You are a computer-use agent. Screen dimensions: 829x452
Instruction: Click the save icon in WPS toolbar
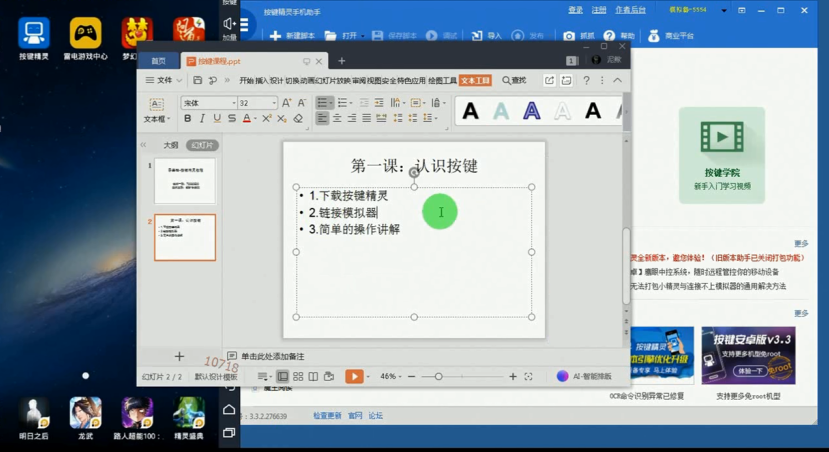pyautogui.click(x=197, y=81)
